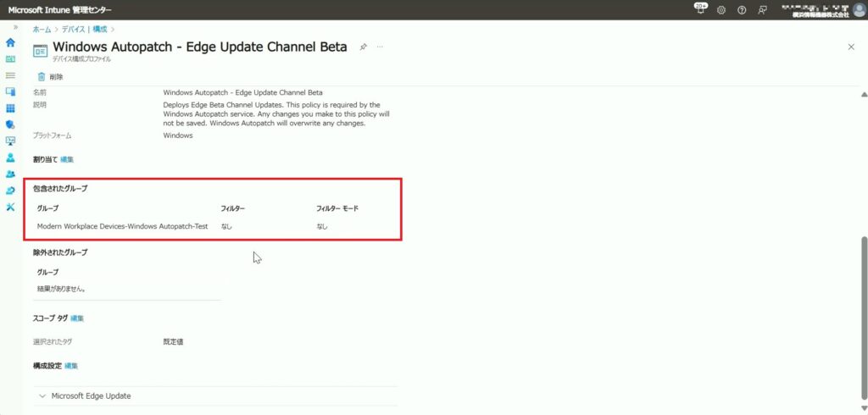Open the notifications bell with the 20+ badge
Image resolution: width=868 pixels, height=415 pixels.
[x=700, y=8]
